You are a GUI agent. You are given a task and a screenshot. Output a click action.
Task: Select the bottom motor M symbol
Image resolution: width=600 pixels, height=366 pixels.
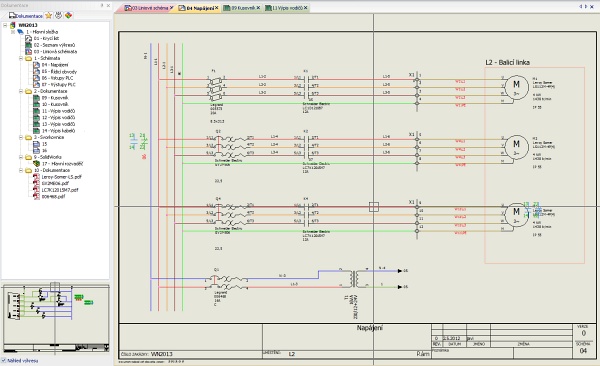pyautogui.click(x=516, y=214)
